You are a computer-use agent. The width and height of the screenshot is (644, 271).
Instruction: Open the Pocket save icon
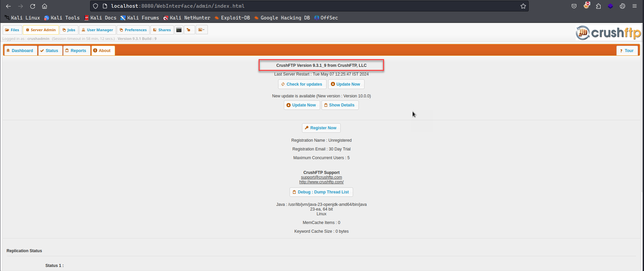pyautogui.click(x=574, y=6)
